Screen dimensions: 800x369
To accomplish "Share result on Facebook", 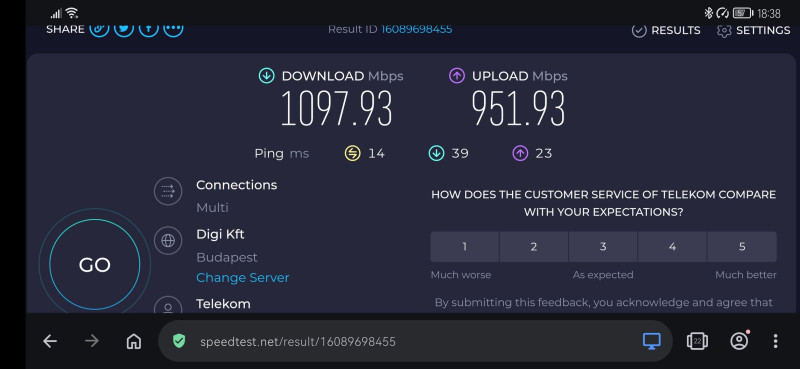I will (148, 30).
